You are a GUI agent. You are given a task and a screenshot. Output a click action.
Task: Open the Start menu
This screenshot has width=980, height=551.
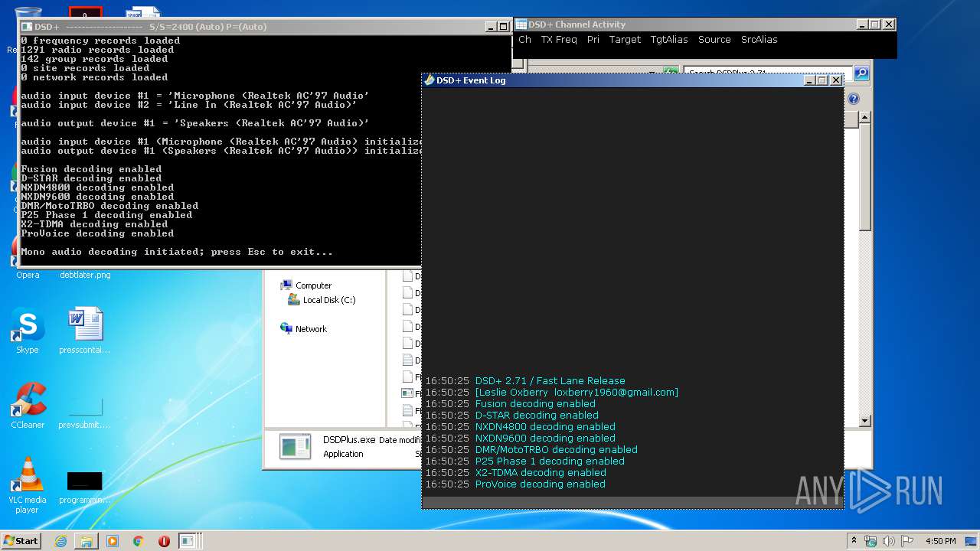click(x=21, y=541)
